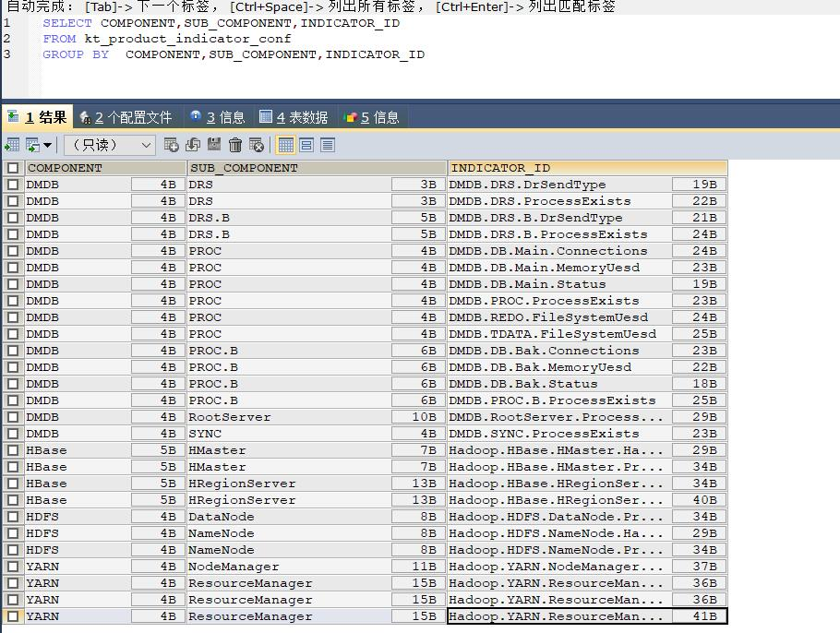840x633 pixels.
Task: Click the export results grid icon at far left
Action: coord(14,145)
